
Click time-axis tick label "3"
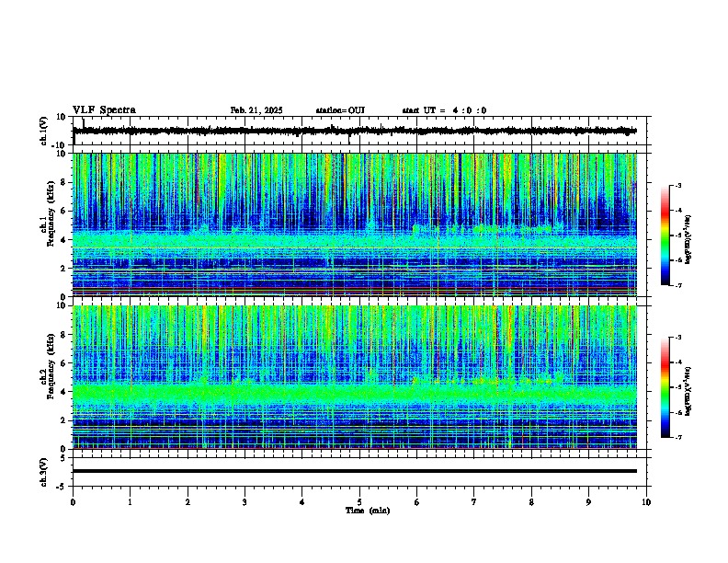point(245,502)
